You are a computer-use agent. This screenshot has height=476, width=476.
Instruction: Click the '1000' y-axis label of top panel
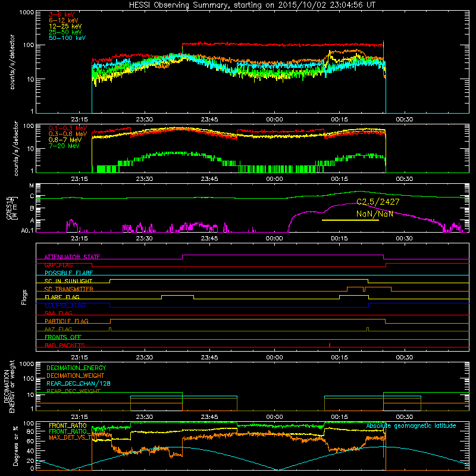pyautogui.click(x=26, y=12)
